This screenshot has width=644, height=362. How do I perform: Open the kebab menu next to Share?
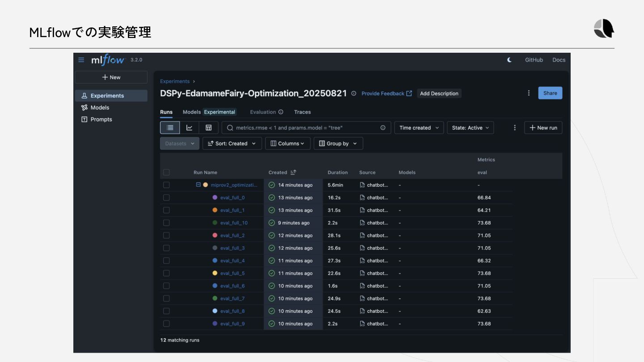[x=529, y=93]
